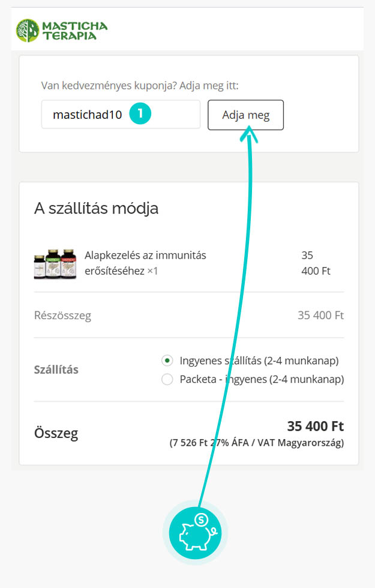Click the Packeta - ingyenes (2-4 munkanap) label
Image resolution: width=375 pixels, height=588 pixels.
pyautogui.click(x=262, y=379)
